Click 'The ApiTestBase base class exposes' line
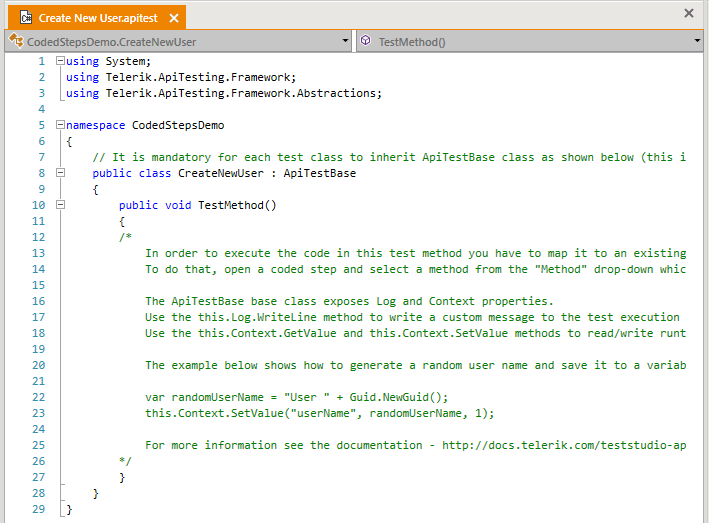The width and height of the screenshot is (709, 523). tap(349, 302)
